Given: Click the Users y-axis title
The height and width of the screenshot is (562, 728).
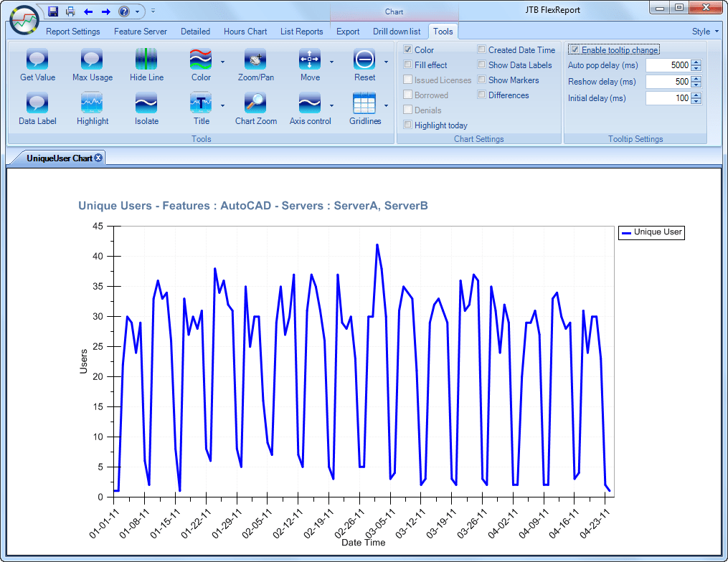Looking at the screenshot, I should click(x=84, y=361).
